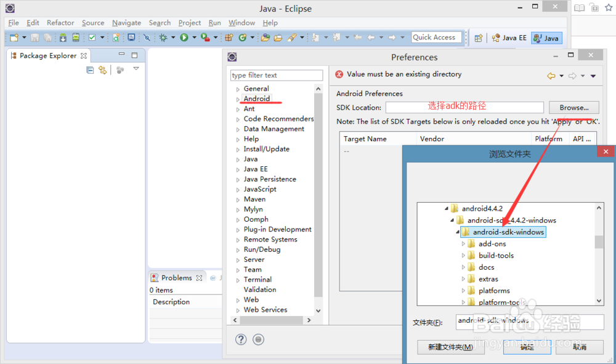
Task: Click the 取消 cancel button
Action: (580, 347)
